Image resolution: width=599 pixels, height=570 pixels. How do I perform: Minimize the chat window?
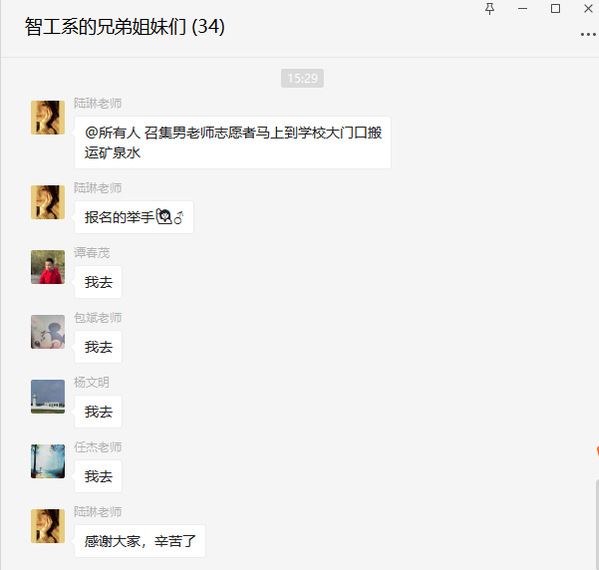(523, 9)
